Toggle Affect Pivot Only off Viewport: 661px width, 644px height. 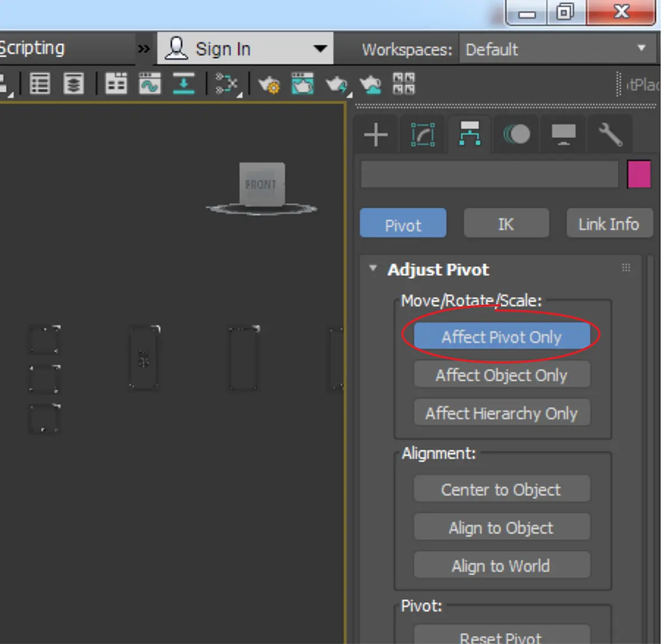pos(502,337)
